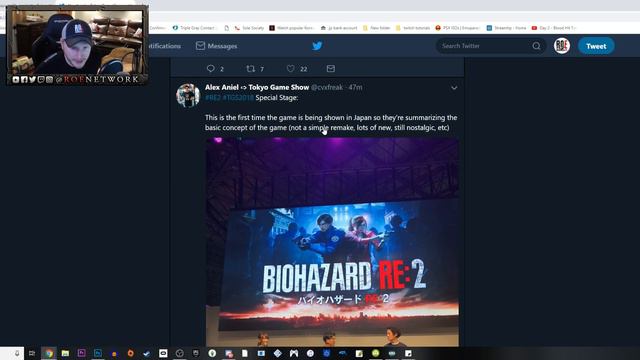
Task: Open the New folder bookmarks folder
Action: (376, 28)
